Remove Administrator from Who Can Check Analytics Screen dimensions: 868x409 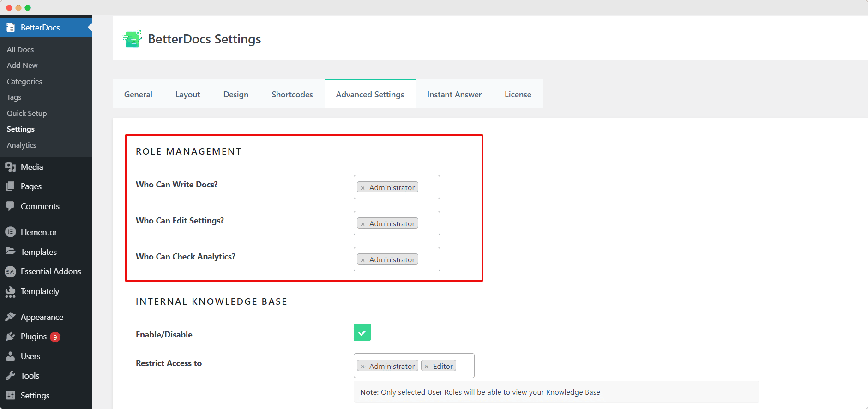point(362,260)
